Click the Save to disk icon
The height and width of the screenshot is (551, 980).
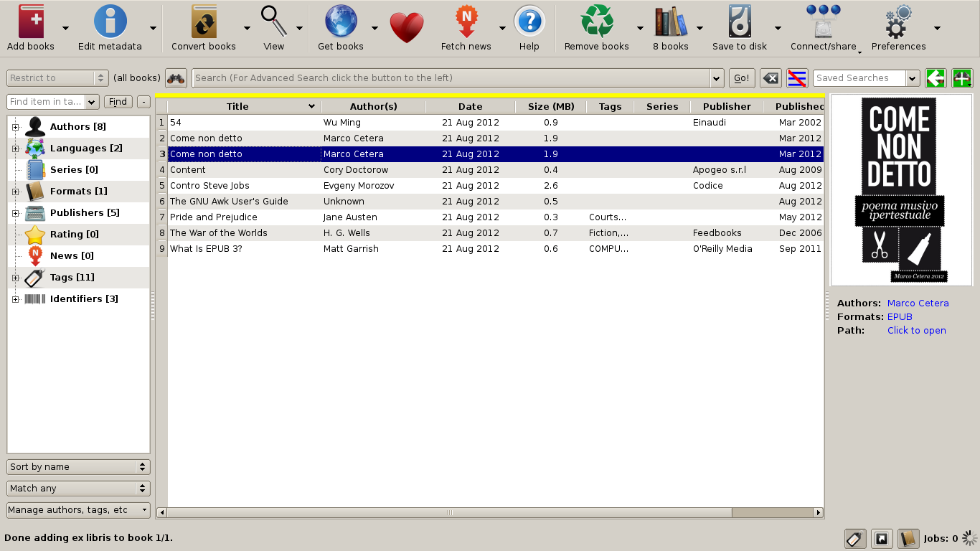740,22
